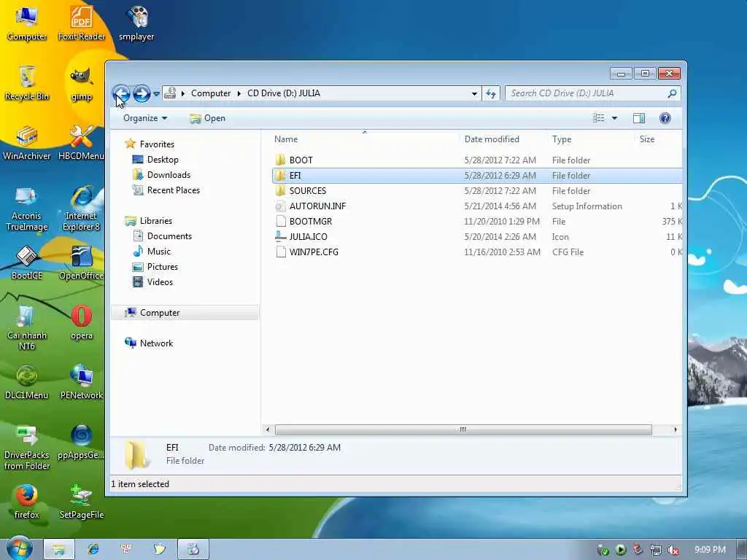
Task: Open the Windows Start menu orb
Action: point(20,548)
